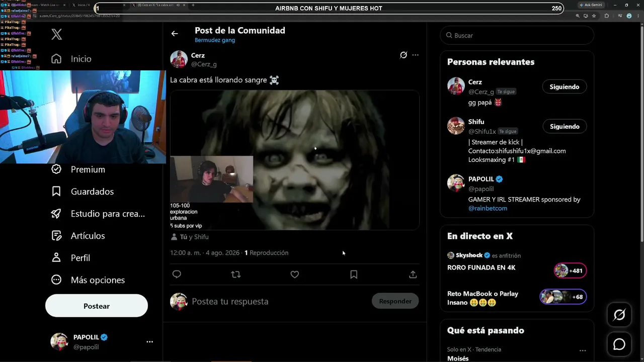Open Cerz's profile avatar on the post

(179, 59)
